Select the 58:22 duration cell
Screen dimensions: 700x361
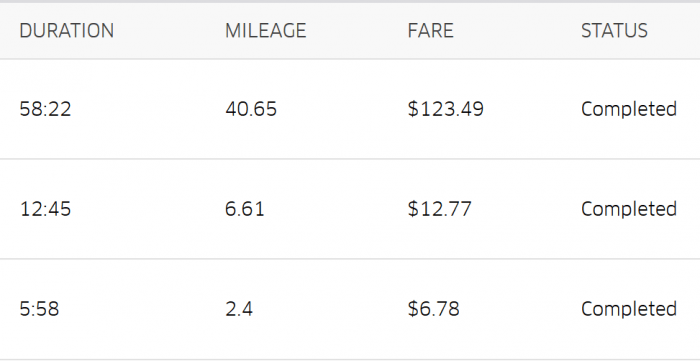45,109
